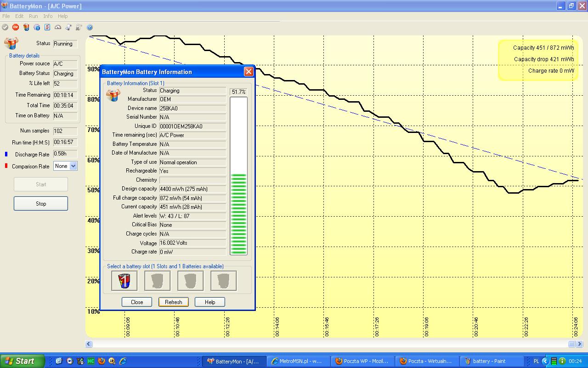Click the Unique ID field 00001OEM258KA0
The image size is (588, 368).
(x=192, y=126)
